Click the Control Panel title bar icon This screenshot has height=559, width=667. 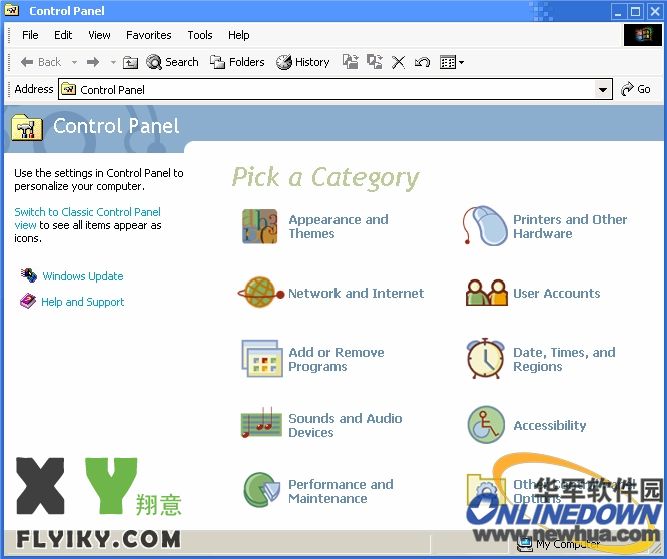click(11, 11)
